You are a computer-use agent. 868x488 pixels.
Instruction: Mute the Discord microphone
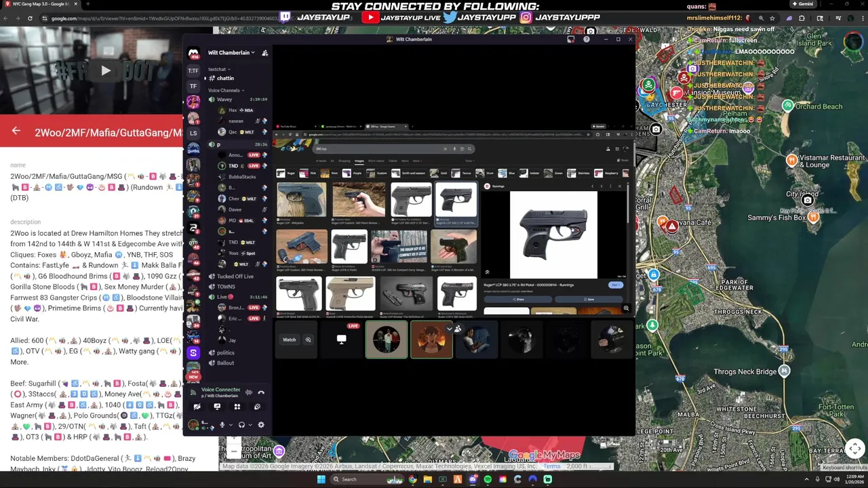(222, 425)
